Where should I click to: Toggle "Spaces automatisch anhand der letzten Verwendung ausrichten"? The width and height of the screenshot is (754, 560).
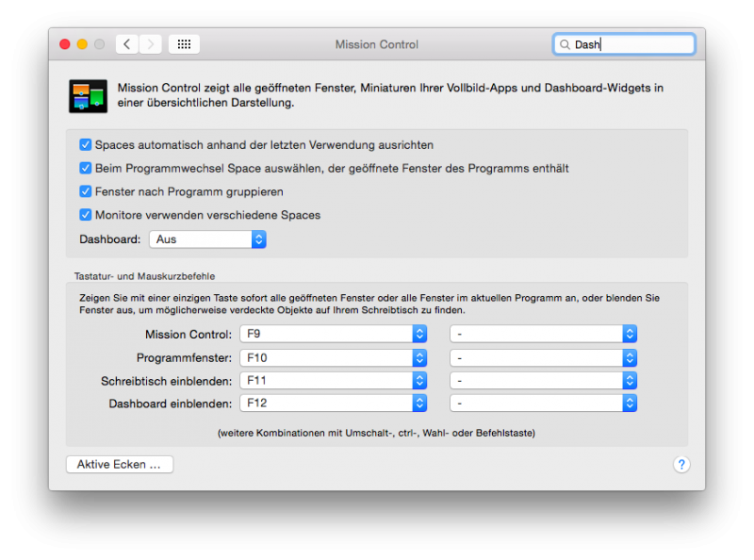86,145
